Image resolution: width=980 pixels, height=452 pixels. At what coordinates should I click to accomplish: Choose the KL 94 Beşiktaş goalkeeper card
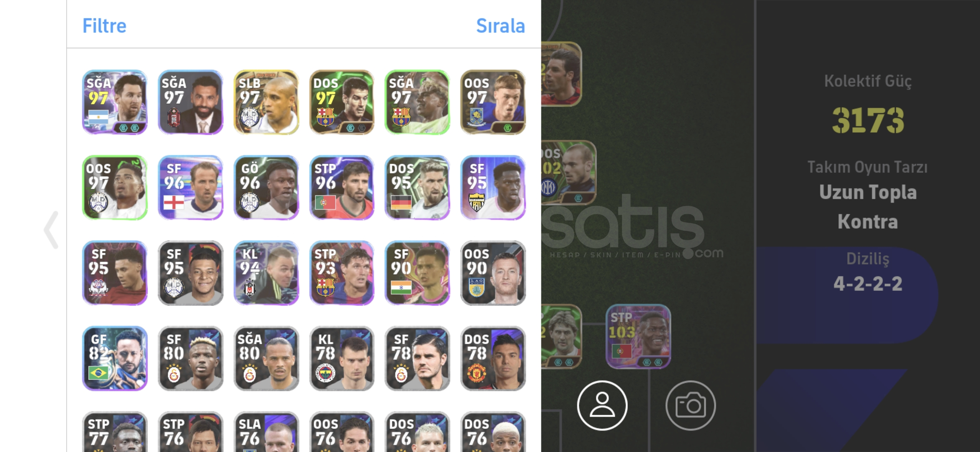266,273
